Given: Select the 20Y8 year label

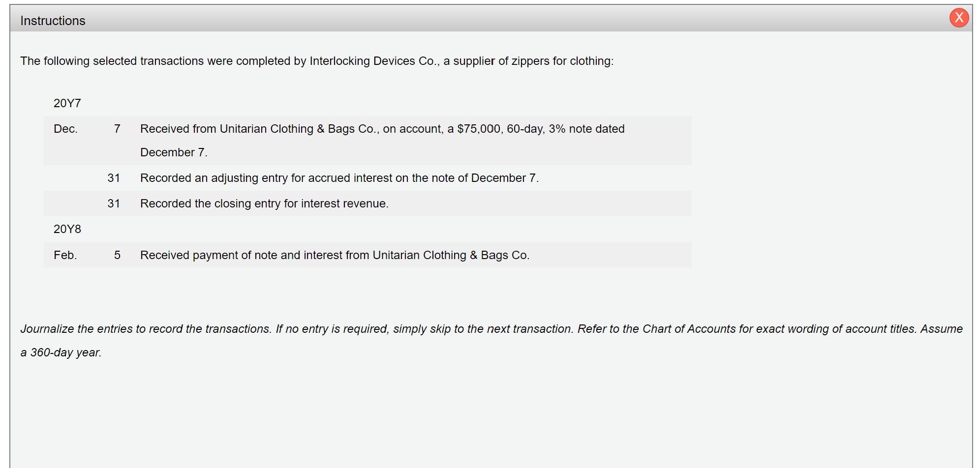Looking at the screenshot, I should tap(67, 229).
